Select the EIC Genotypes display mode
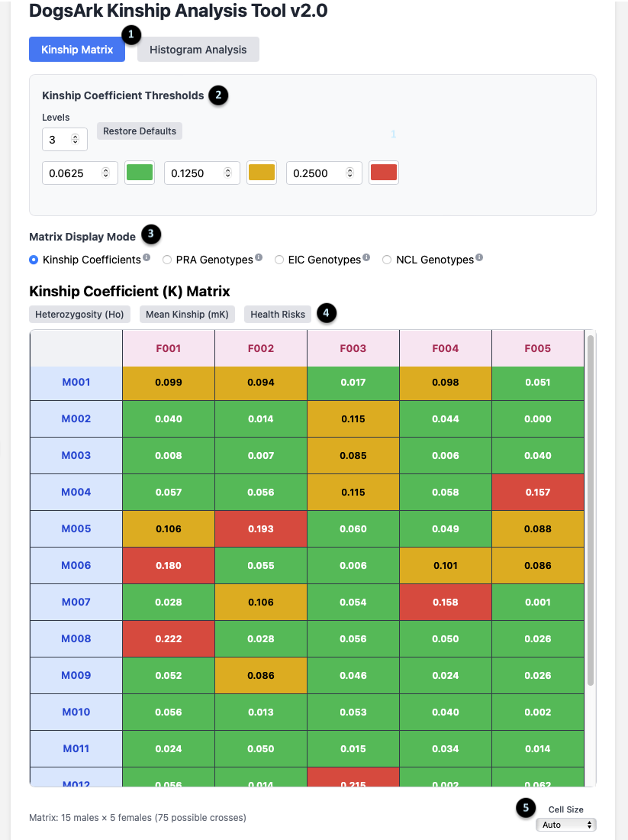 (279, 260)
